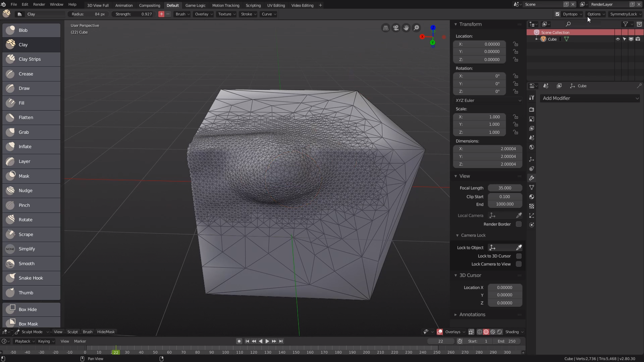644x362 pixels.
Task: Select the Snake Hook brush
Action: point(31,278)
